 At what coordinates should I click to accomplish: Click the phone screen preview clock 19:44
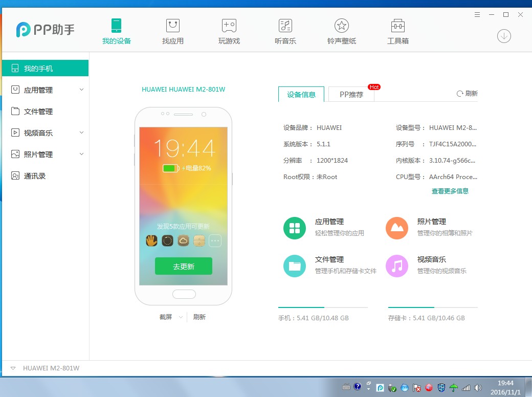(185, 148)
